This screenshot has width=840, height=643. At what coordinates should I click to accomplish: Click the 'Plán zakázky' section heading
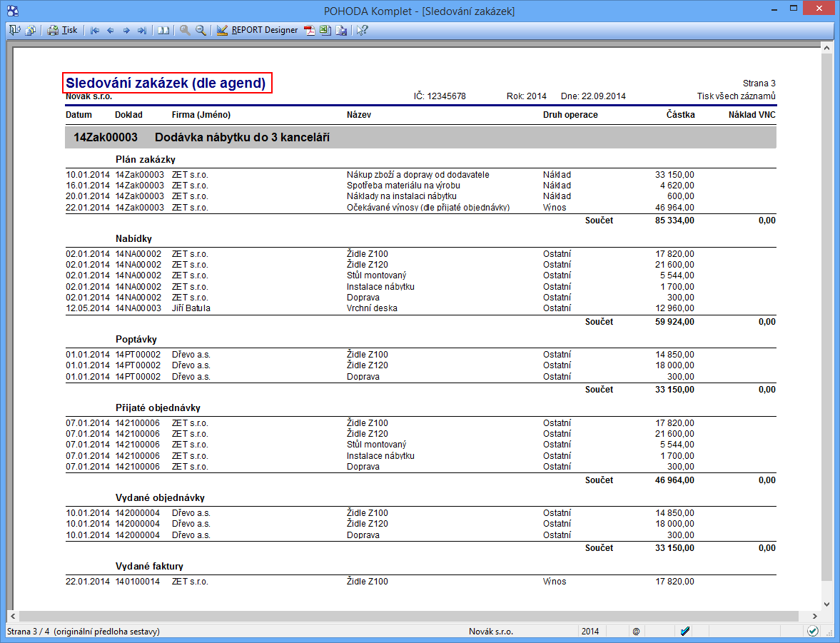(x=146, y=159)
